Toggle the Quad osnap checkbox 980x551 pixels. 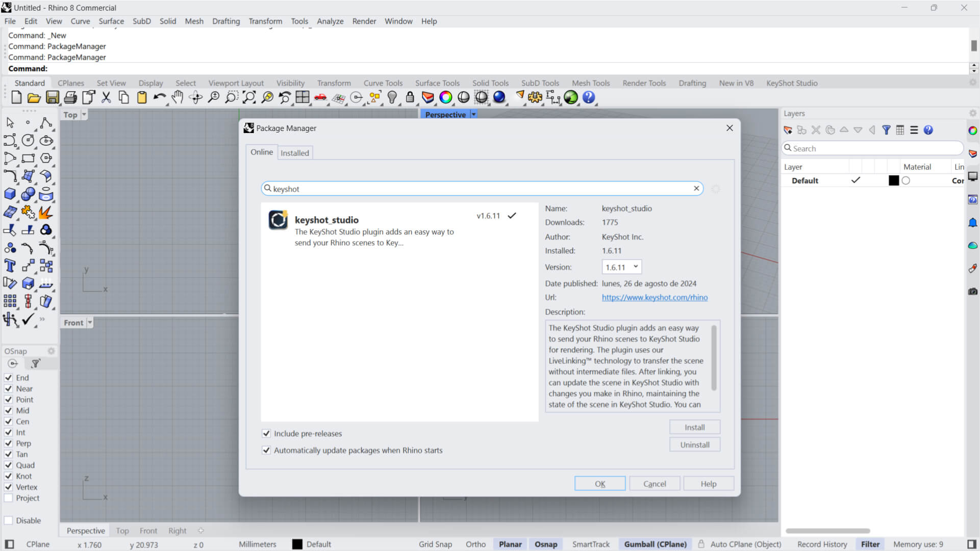point(9,465)
